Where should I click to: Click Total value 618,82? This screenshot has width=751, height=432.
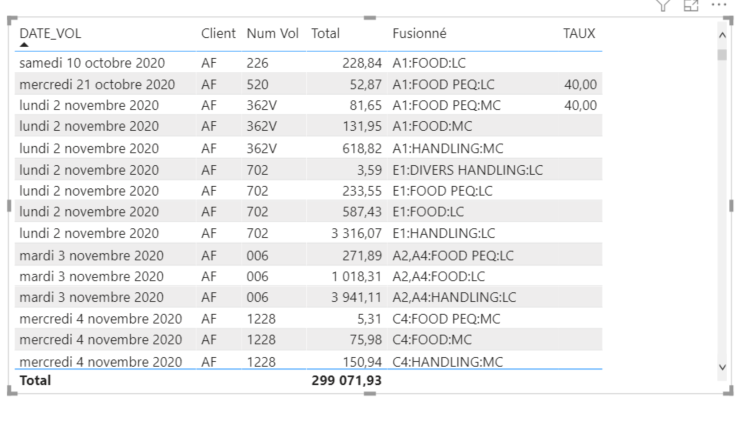(362, 148)
